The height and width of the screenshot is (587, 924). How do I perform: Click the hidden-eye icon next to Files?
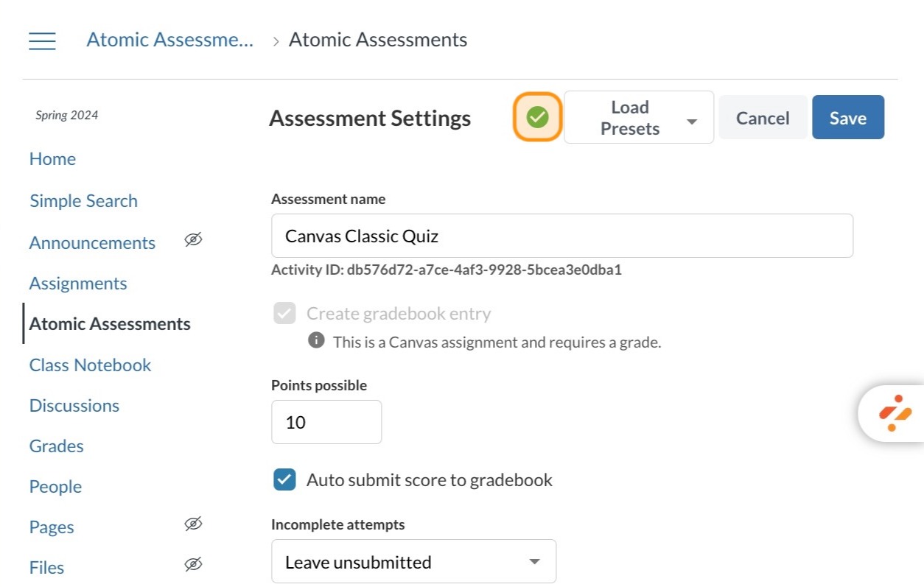pyautogui.click(x=193, y=565)
